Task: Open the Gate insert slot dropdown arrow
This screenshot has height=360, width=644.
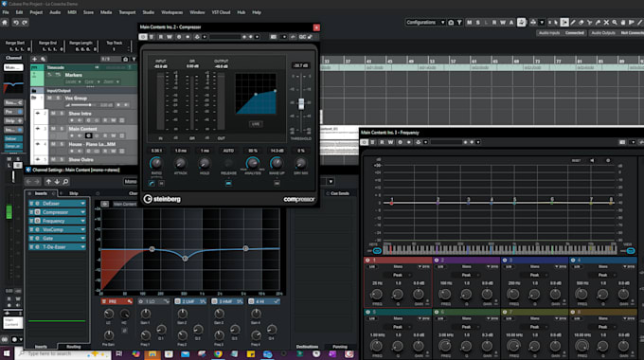Action: click(83, 239)
